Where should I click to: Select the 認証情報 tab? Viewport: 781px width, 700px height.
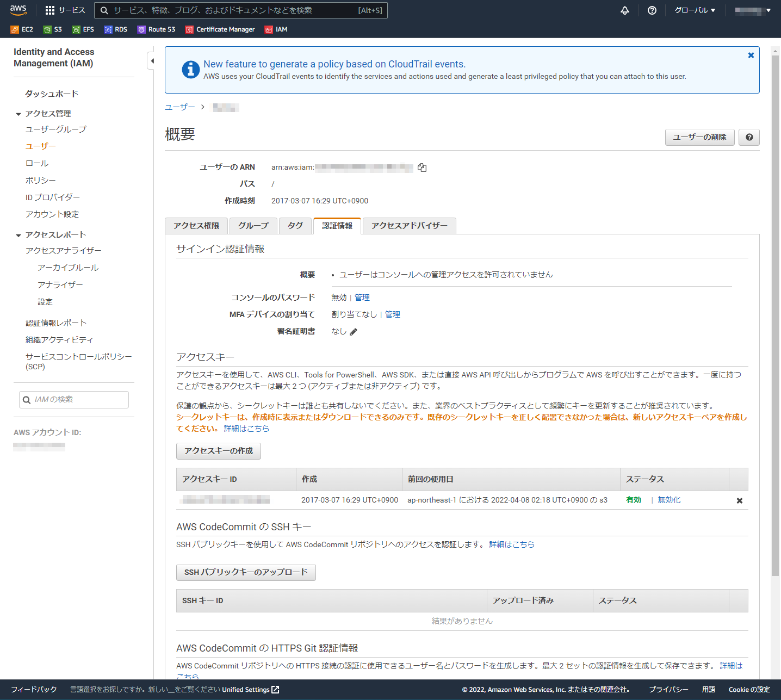click(337, 226)
